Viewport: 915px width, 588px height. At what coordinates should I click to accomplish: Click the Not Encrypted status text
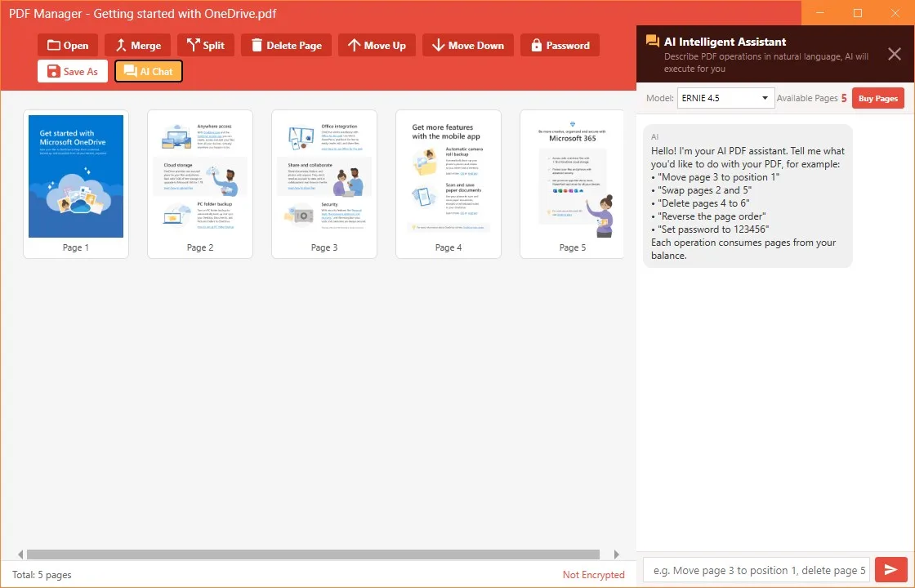pyautogui.click(x=593, y=575)
